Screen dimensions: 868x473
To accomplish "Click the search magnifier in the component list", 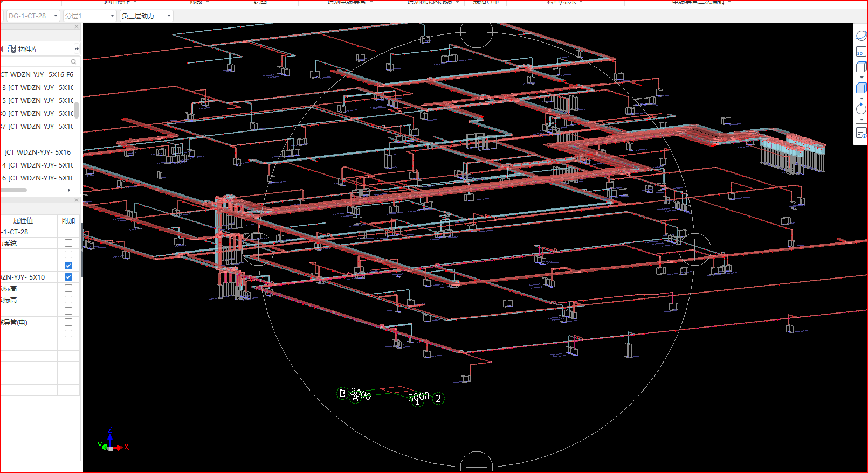I will (x=73, y=62).
